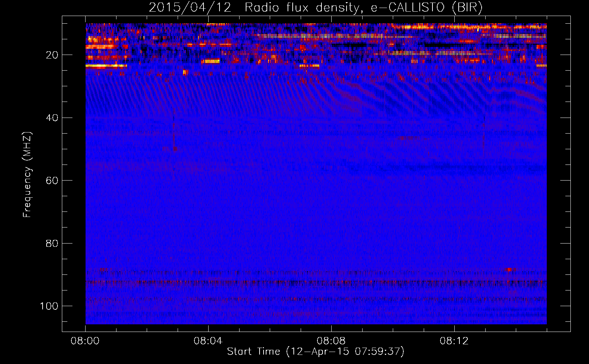This screenshot has width=589, height=364.
Task: Click the plot title 2015/04/12 Radio flux density
Action: click(x=316, y=8)
